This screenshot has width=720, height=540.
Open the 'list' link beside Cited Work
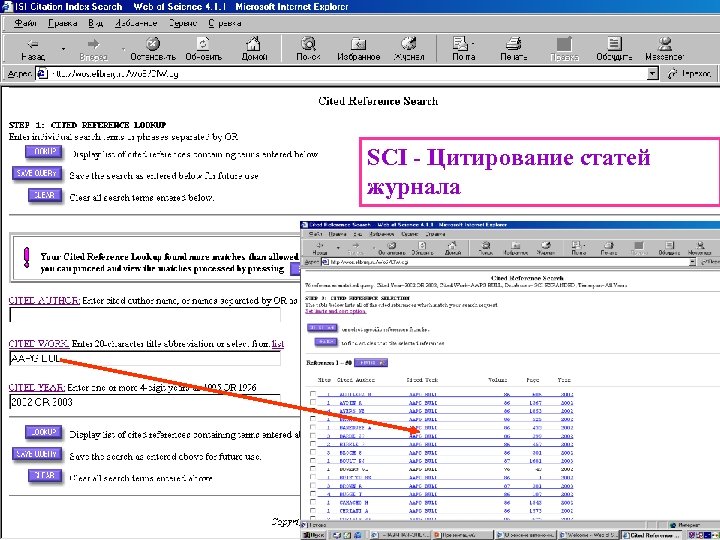coord(278,343)
